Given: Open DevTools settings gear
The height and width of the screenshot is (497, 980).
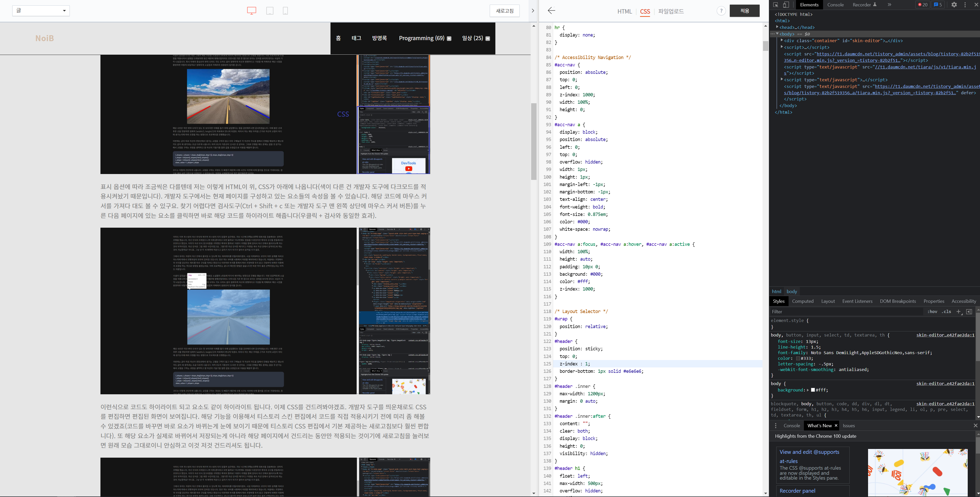Looking at the screenshot, I should coord(954,5).
